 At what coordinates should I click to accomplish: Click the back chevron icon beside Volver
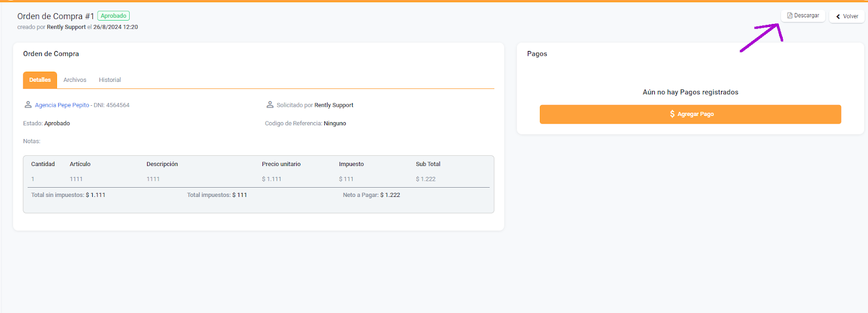pyautogui.click(x=838, y=16)
